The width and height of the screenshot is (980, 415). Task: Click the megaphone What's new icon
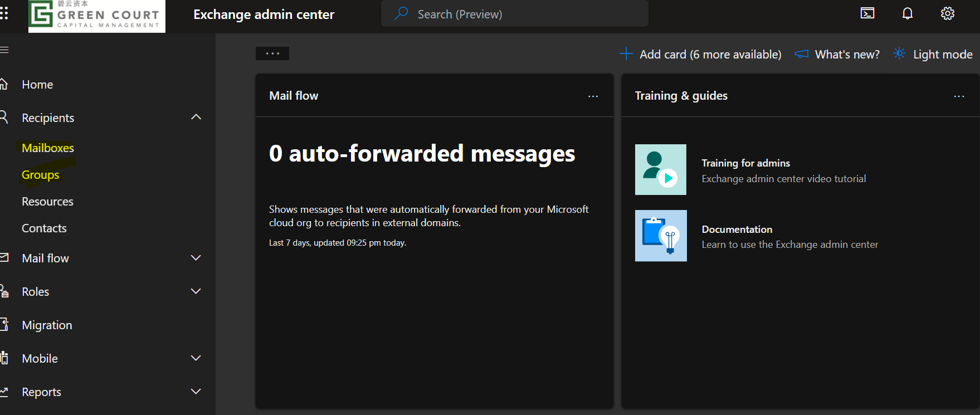click(x=802, y=54)
